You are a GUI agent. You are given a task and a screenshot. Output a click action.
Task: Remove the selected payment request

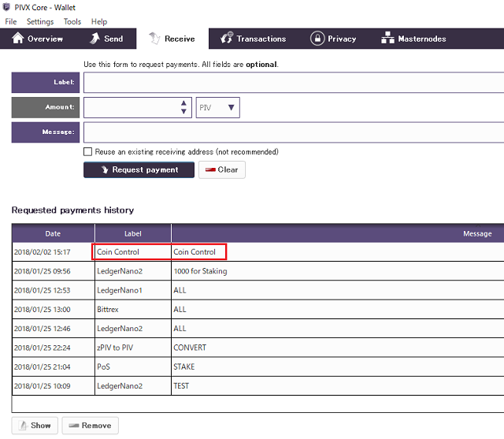90,426
